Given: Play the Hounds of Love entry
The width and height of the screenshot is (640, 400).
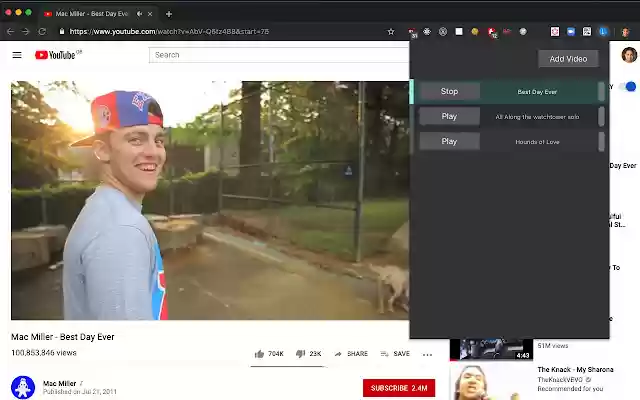Looking at the screenshot, I should [x=449, y=141].
